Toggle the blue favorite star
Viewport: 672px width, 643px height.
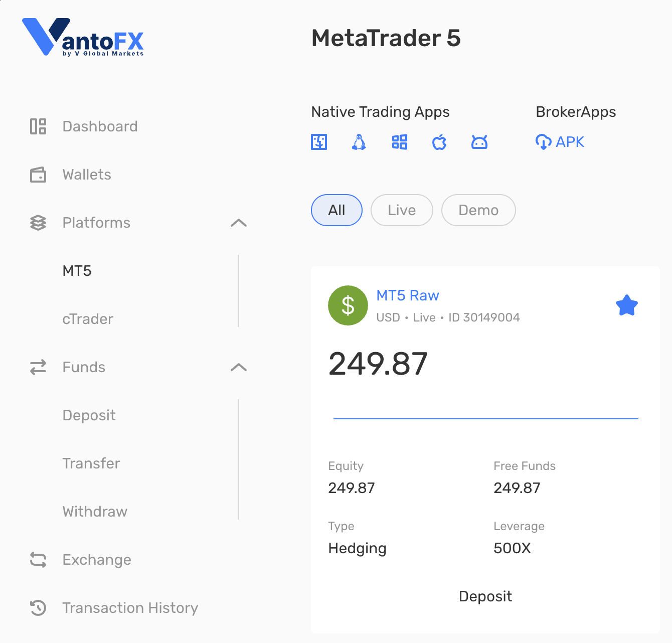627,305
